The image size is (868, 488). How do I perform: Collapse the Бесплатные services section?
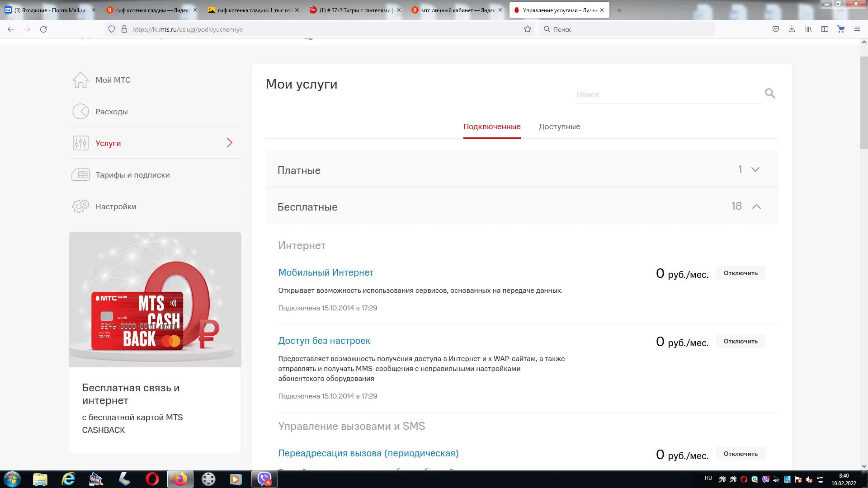757,206
